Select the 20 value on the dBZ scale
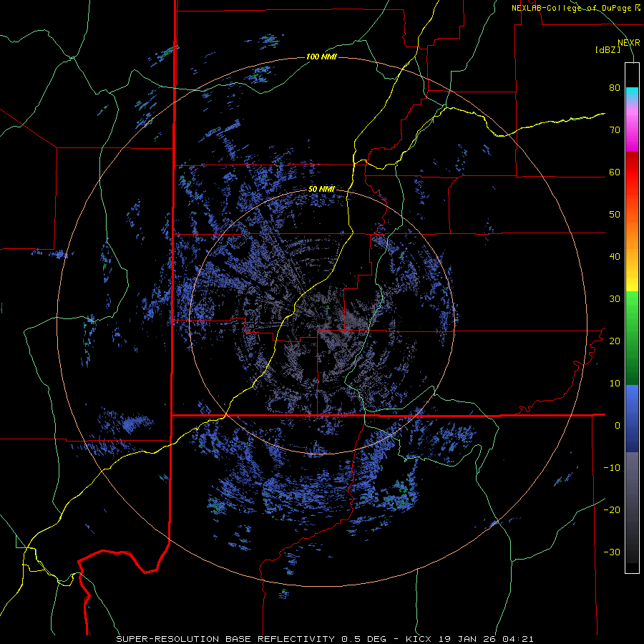This screenshot has width=644, height=644. 615,341
